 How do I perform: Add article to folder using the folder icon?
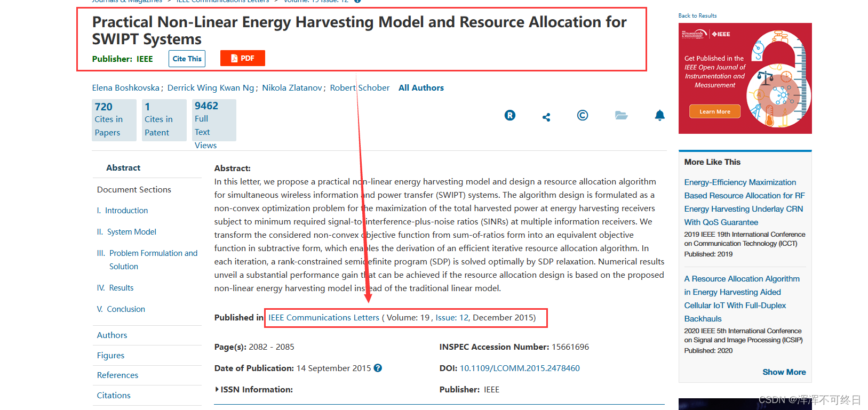click(621, 115)
